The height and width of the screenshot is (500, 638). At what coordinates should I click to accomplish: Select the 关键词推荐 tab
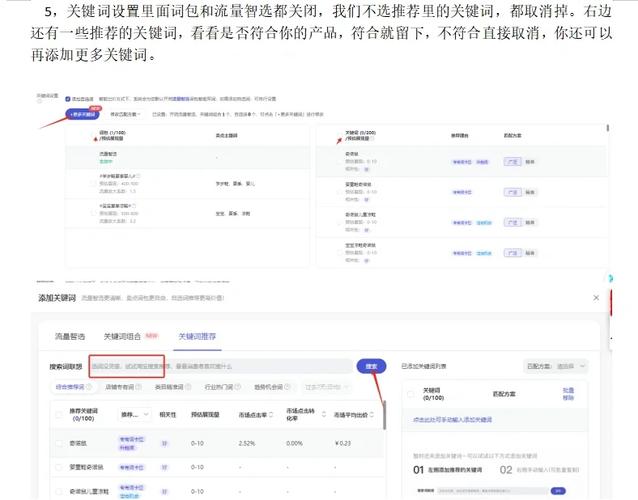[197, 336]
